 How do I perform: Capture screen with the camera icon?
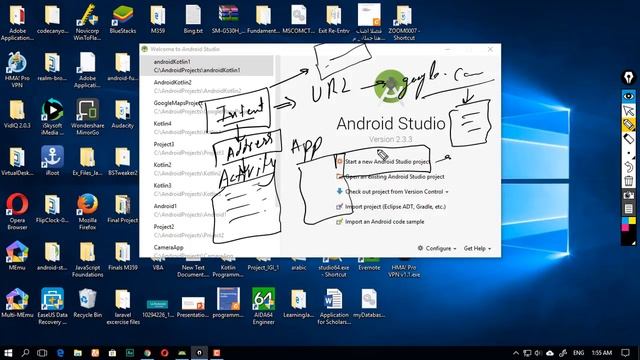[x=629, y=195]
